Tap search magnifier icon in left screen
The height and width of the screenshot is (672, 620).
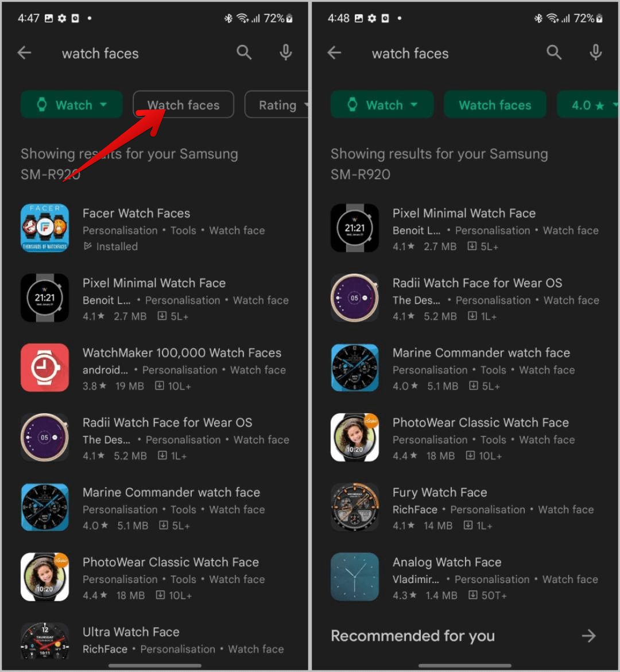[x=244, y=52]
